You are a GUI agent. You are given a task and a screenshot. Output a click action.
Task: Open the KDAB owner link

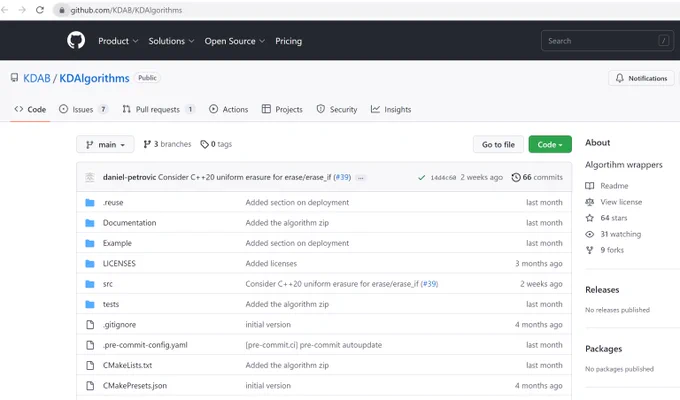point(36,78)
